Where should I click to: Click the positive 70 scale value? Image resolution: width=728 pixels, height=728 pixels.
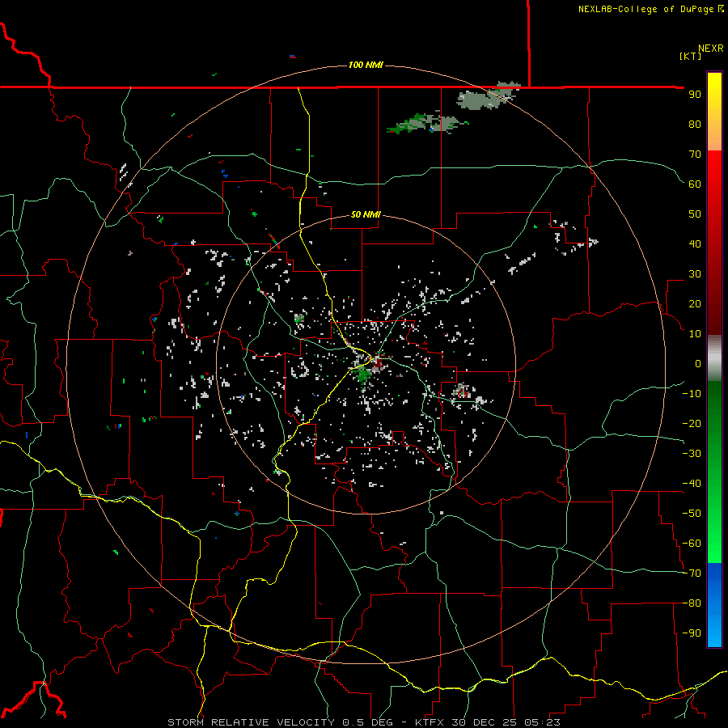695,154
